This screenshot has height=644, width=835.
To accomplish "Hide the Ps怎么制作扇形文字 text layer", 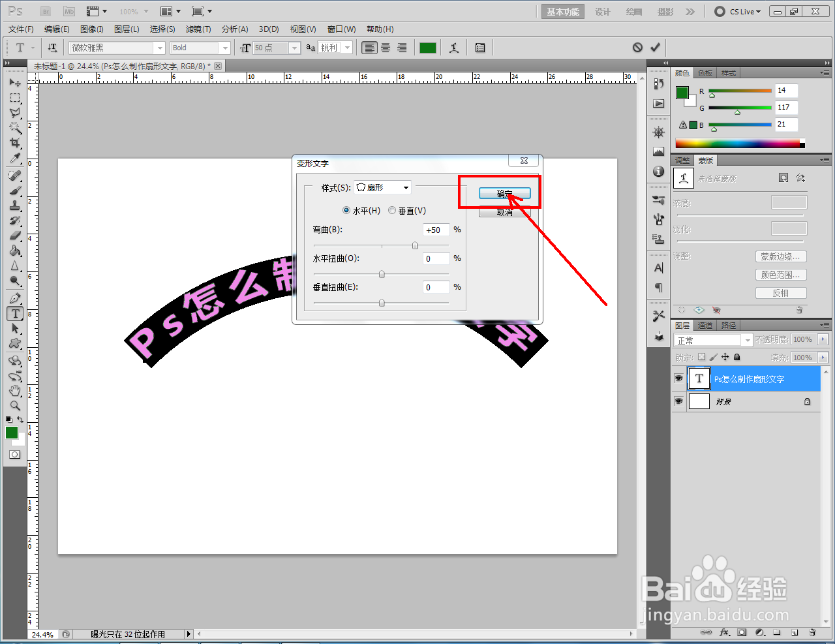I will pyautogui.click(x=678, y=378).
